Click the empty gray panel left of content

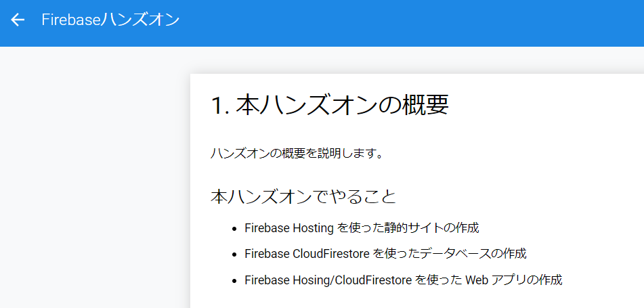tap(95, 177)
